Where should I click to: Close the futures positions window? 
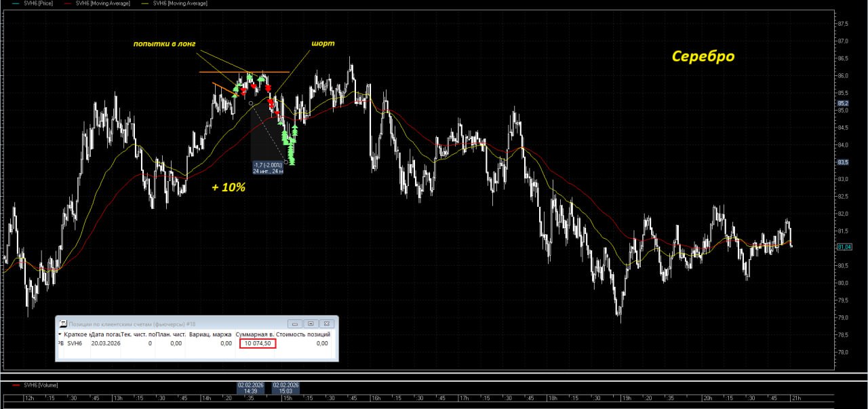328,324
